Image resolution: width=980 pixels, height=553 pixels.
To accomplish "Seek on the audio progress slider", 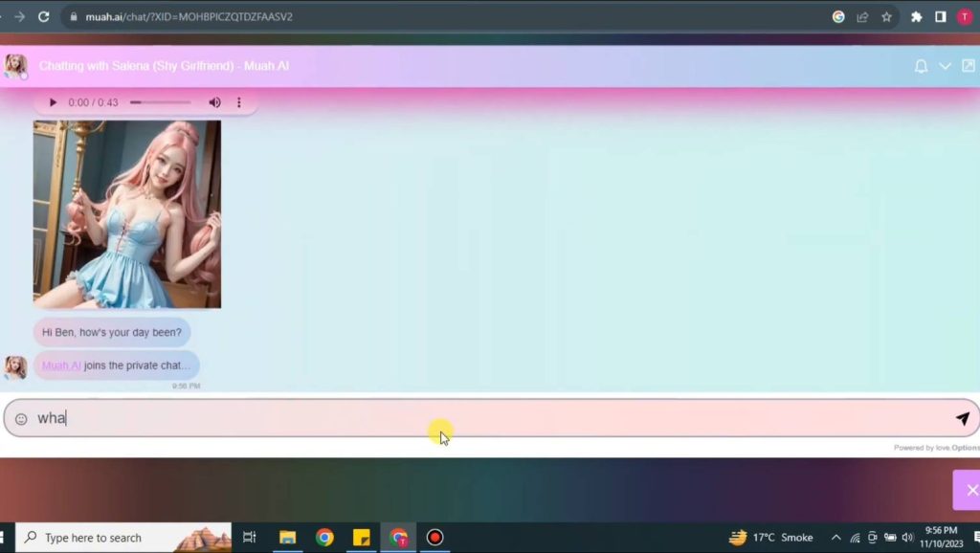I will 161,102.
